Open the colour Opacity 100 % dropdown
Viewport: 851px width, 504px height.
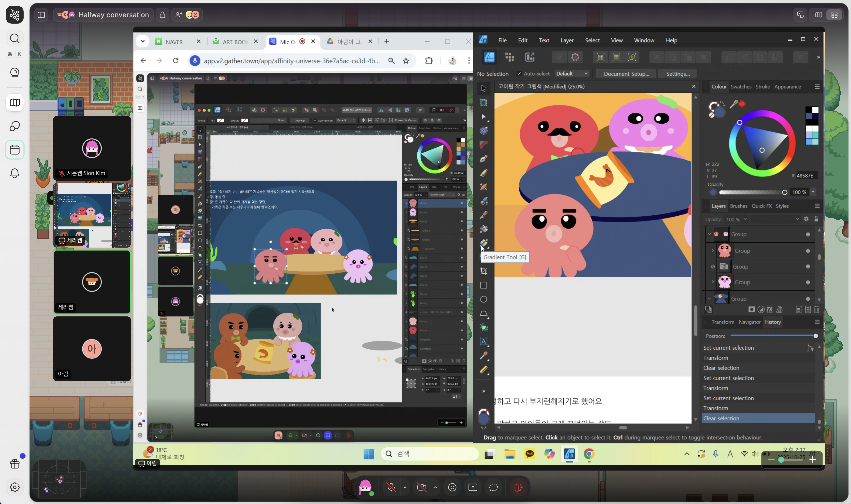click(813, 192)
